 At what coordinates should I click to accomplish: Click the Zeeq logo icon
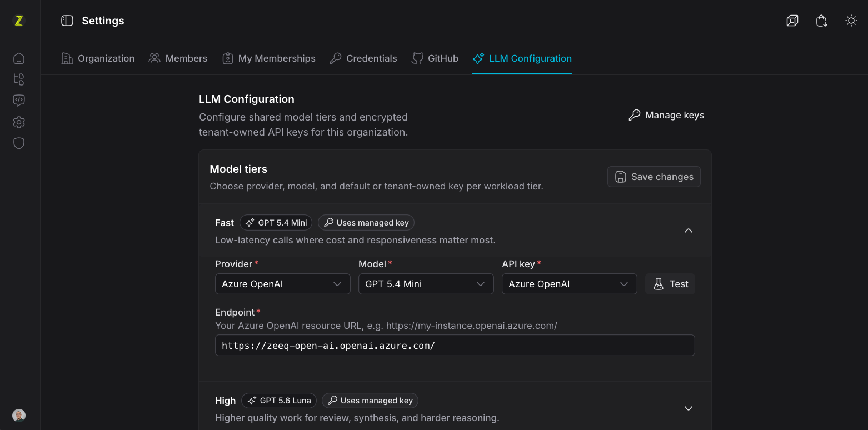[19, 21]
